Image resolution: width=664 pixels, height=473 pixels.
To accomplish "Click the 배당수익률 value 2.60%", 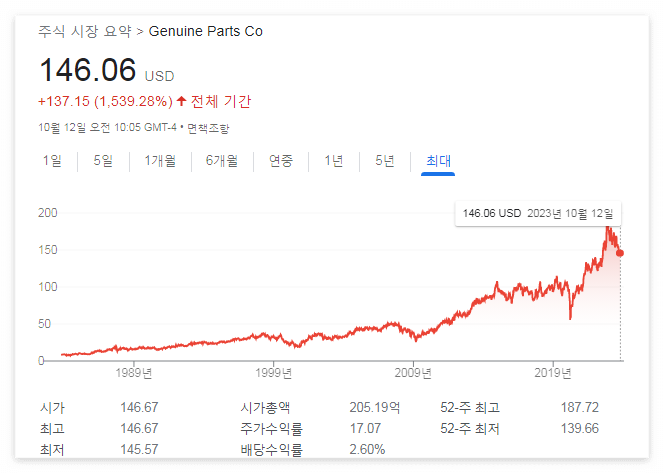I will pos(367,449).
